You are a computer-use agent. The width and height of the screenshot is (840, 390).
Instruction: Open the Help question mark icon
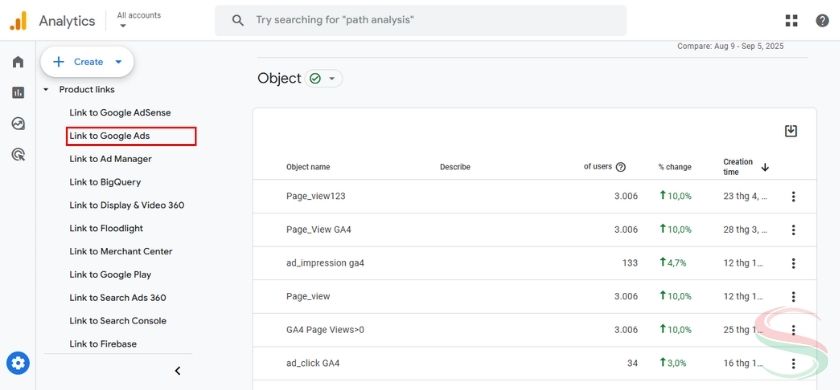click(822, 21)
